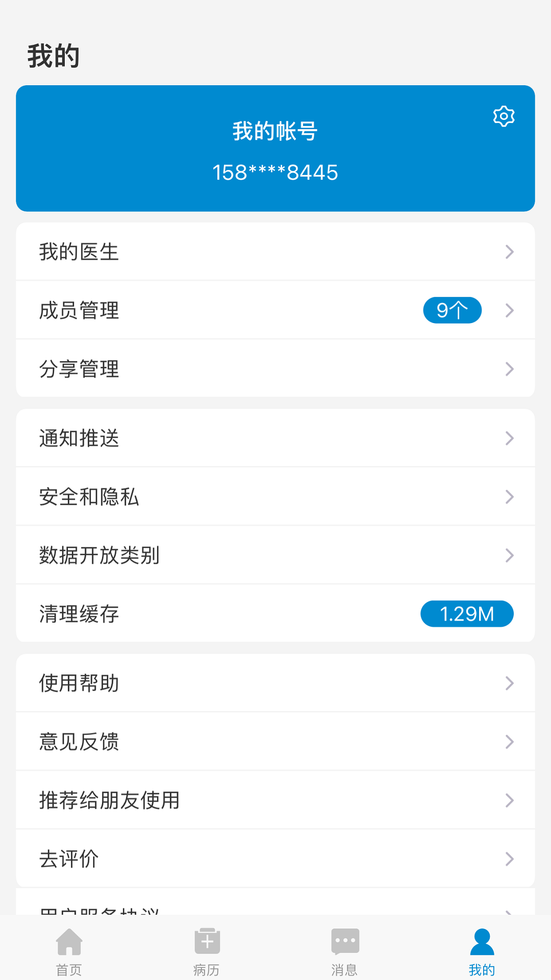Tap 清理缓存 to clear cache
This screenshot has width=551, height=980.
(x=79, y=614)
